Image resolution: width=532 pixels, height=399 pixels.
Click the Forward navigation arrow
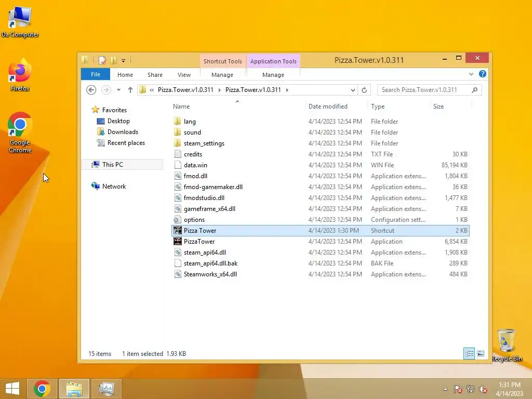click(106, 90)
